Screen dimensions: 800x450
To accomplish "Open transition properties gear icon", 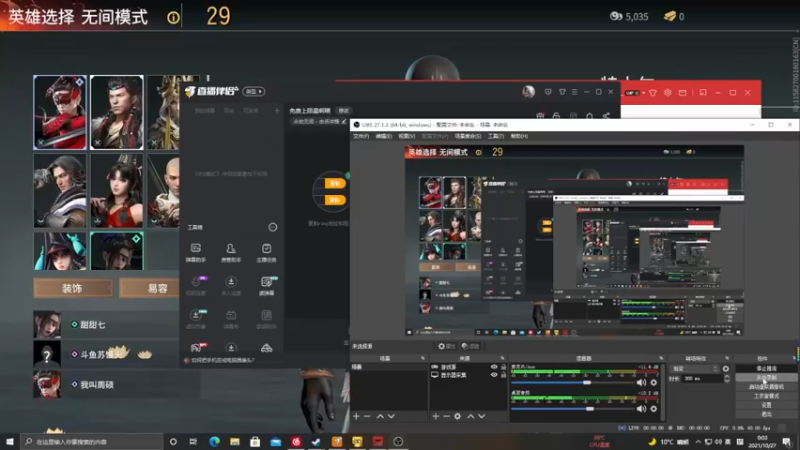I will point(726,368).
